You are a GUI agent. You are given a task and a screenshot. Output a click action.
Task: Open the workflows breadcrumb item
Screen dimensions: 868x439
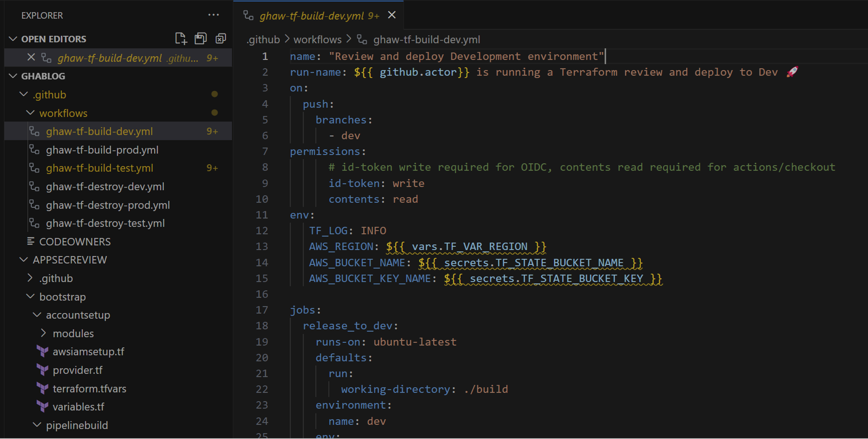pos(317,39)
